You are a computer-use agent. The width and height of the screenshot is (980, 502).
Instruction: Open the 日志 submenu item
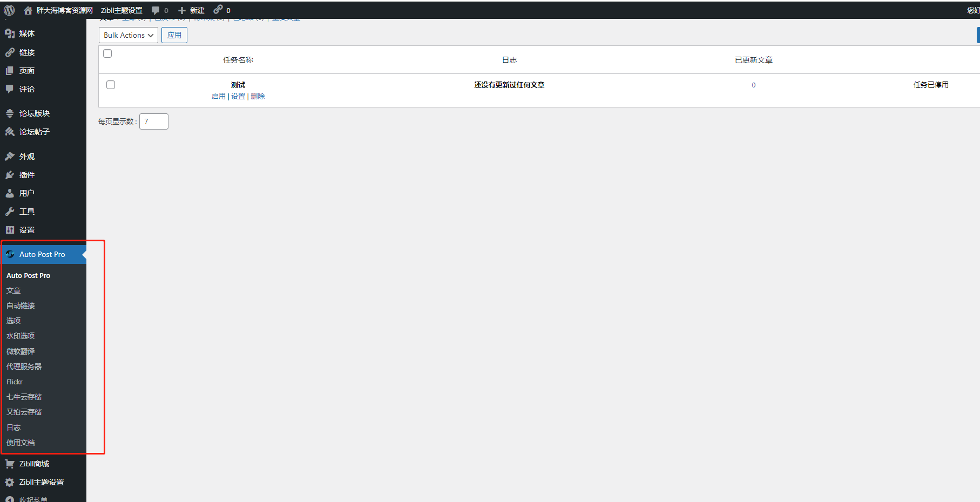[x=13, y=428]
